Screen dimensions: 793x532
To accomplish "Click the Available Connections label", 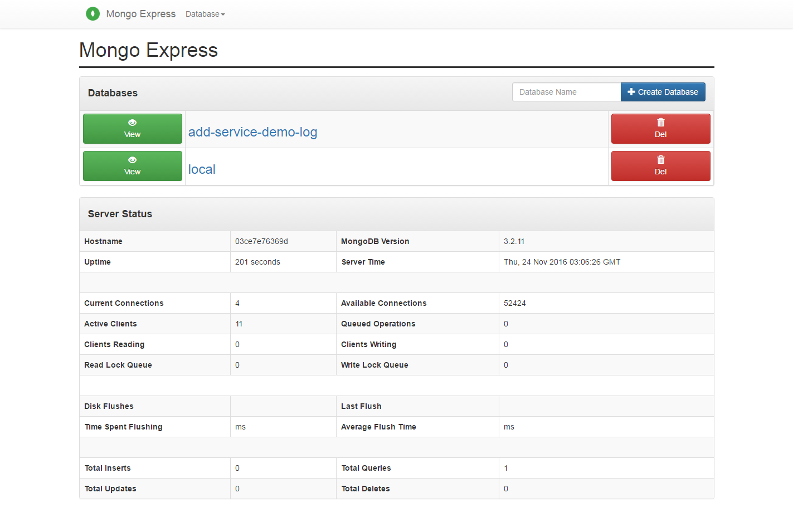I will 383,303.
